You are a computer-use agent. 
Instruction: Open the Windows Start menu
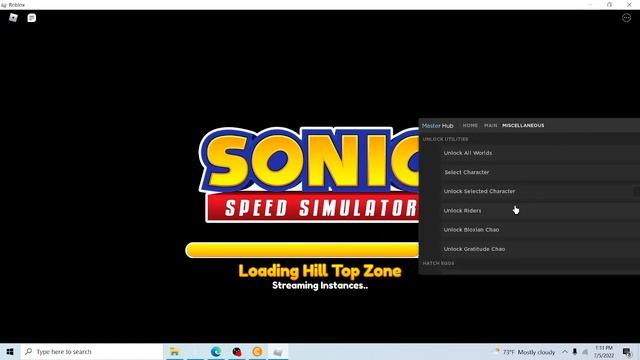(x=10, y=351)
